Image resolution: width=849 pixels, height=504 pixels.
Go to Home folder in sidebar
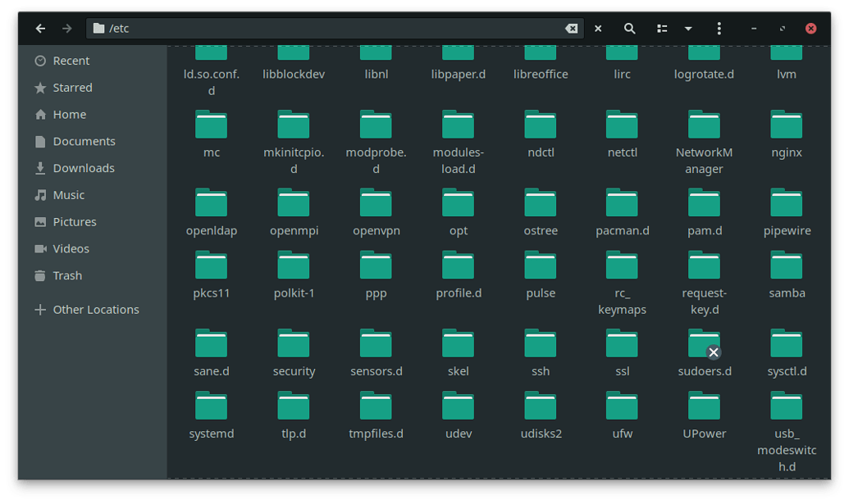tap(69, 115)
